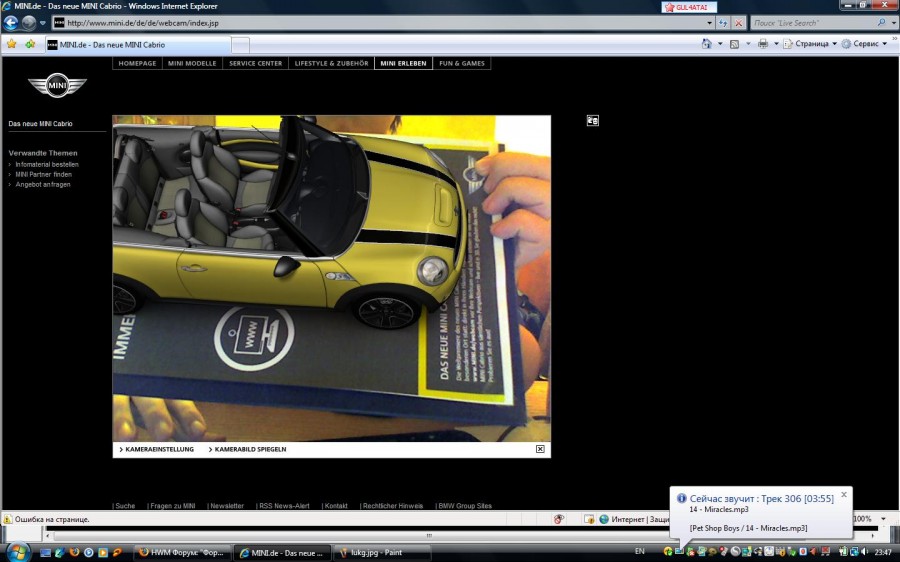Click the RSS News-Alert footer link
The height and width of the screenshot is (562, 900).
pyautogui.click(x=284, y=506)
